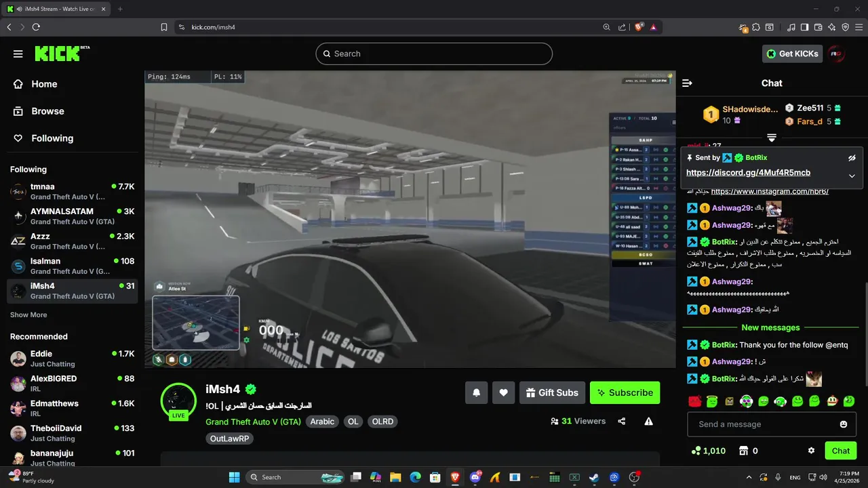The image size is (868, 488).
Task: Click the green Subscribe button
Action: coord(625,392)
